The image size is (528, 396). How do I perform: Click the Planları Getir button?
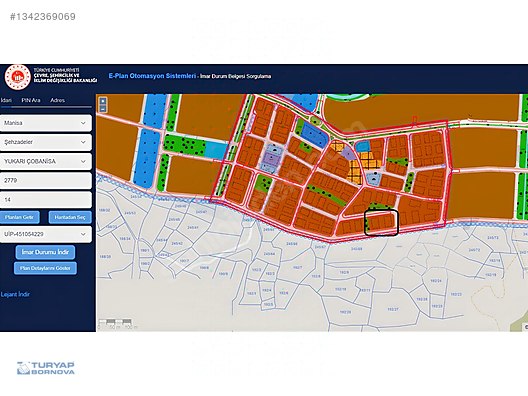click(20, 217)
